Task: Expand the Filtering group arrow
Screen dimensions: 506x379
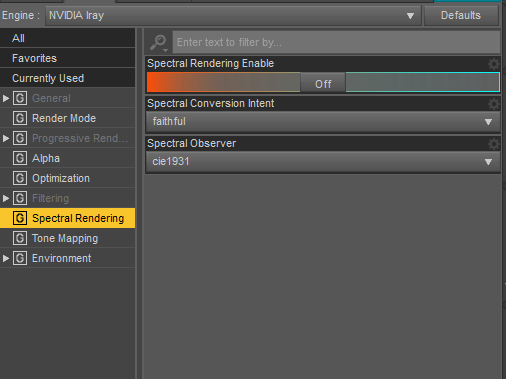Action: tap(6, 198)
